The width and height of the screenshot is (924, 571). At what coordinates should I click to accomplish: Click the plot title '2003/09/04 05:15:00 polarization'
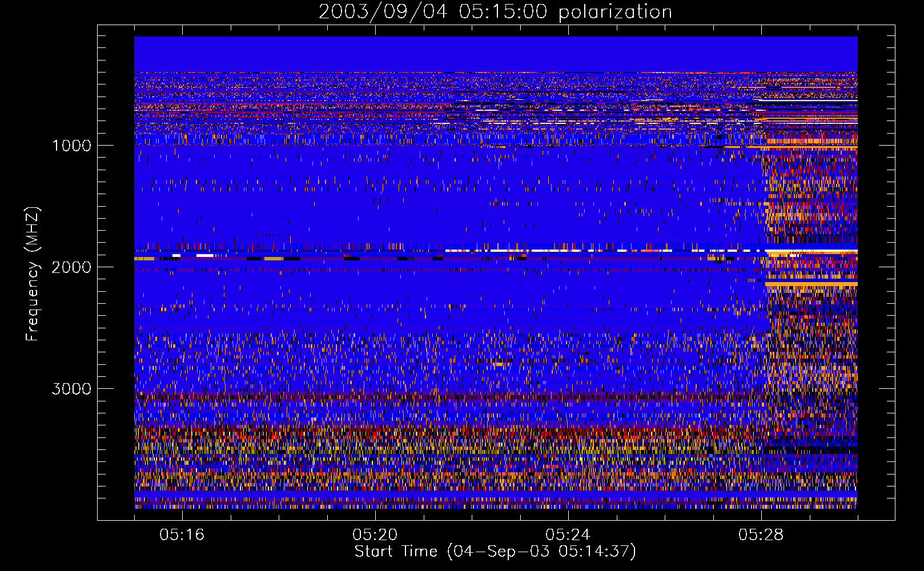coord(495,12)
